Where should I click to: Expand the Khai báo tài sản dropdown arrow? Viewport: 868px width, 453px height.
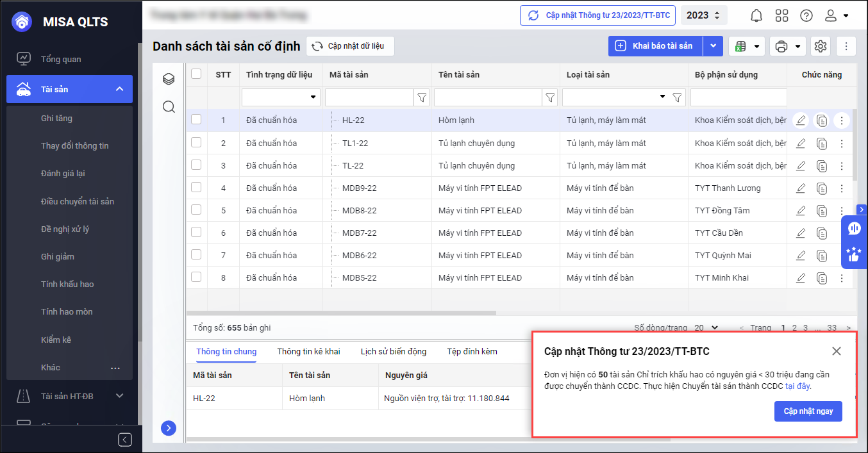[x=713, y=46]
